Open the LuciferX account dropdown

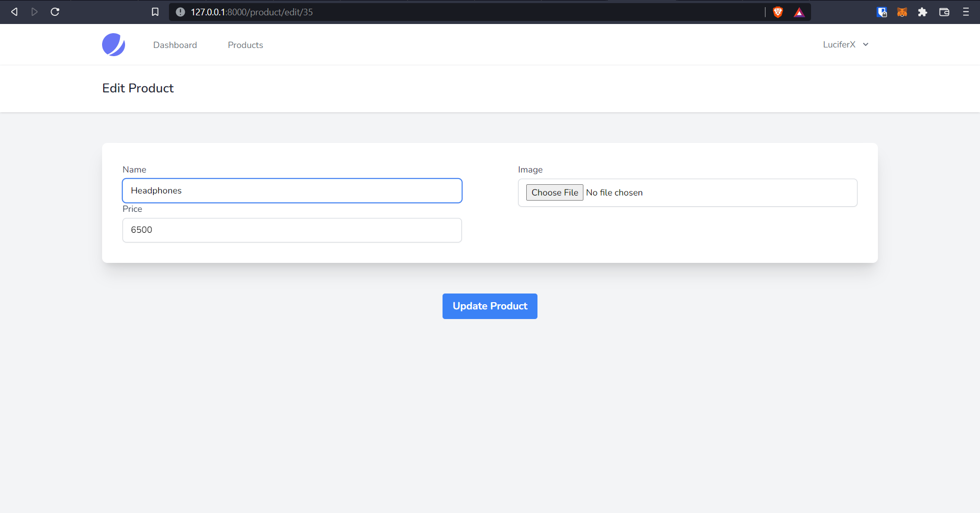point(845,44)
